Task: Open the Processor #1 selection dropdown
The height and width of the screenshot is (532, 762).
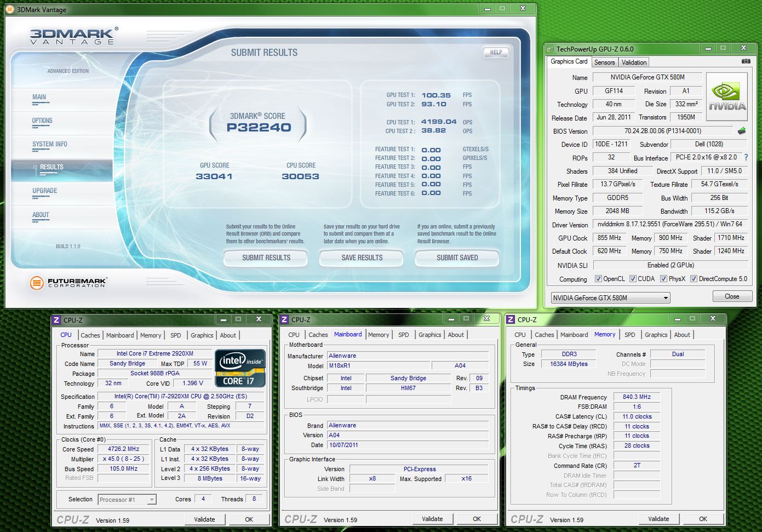Action: (x=127, y=500)
